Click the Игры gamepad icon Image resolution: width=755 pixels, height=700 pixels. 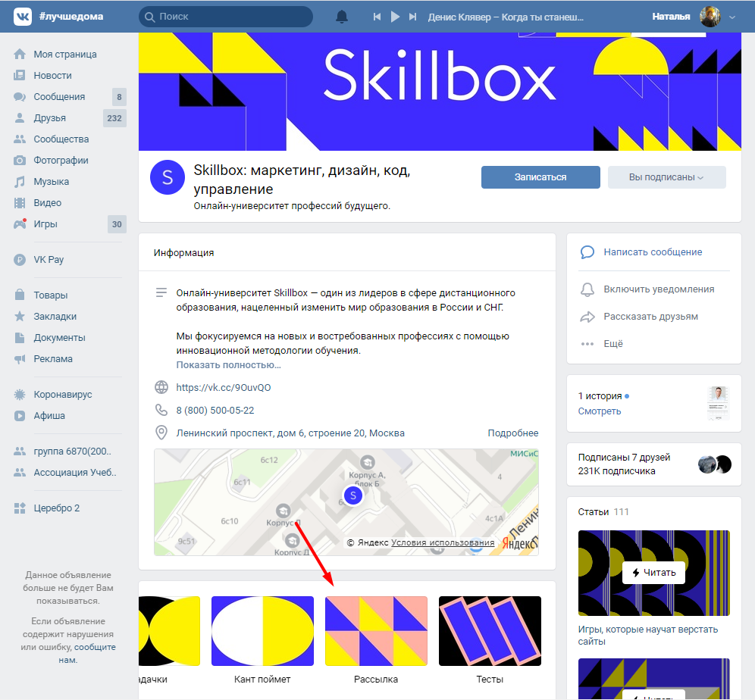[20, 223]
